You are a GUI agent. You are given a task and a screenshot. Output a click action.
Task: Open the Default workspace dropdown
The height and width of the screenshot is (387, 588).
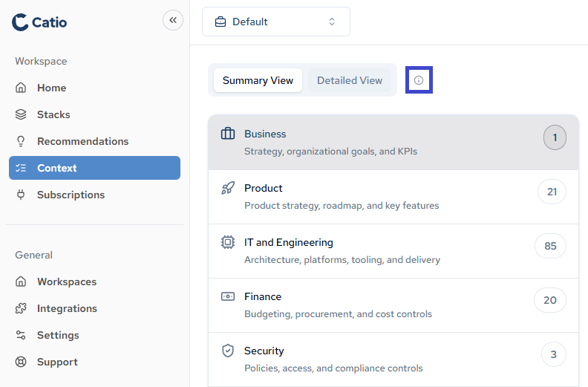(275, 22)
